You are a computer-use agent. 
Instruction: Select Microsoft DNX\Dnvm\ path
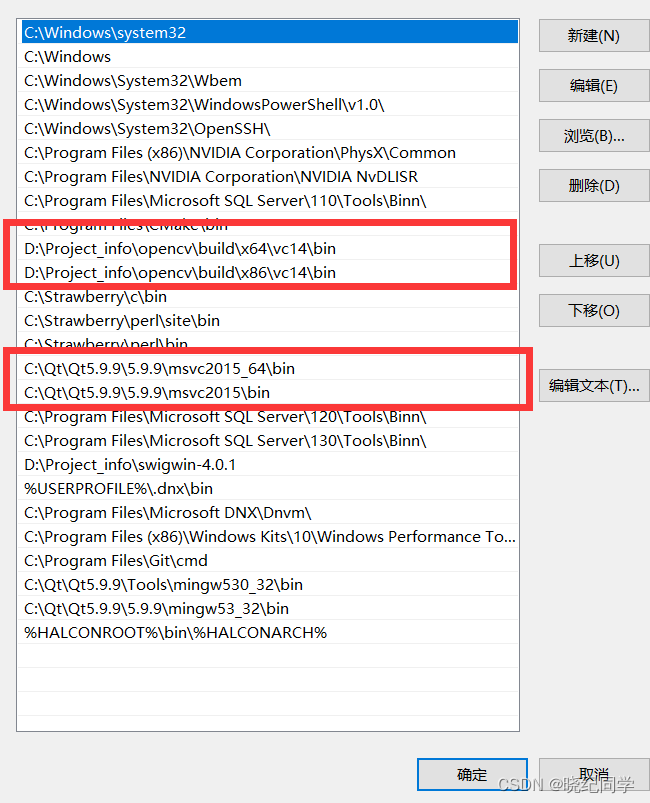269,513
